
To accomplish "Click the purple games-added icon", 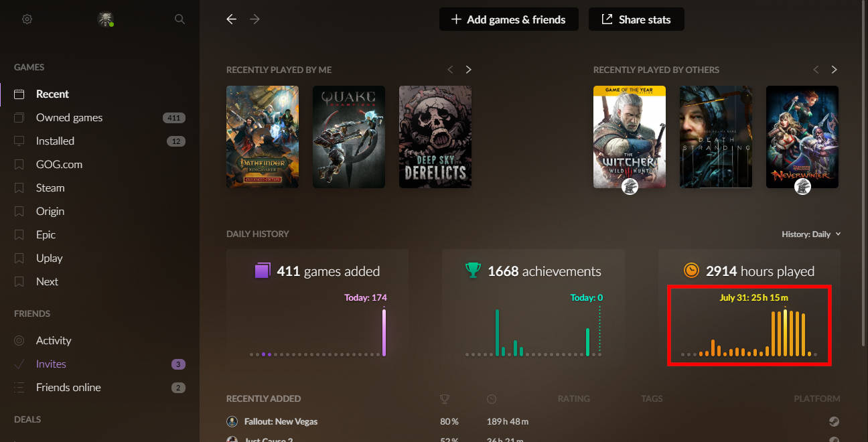I will point(263,271).
